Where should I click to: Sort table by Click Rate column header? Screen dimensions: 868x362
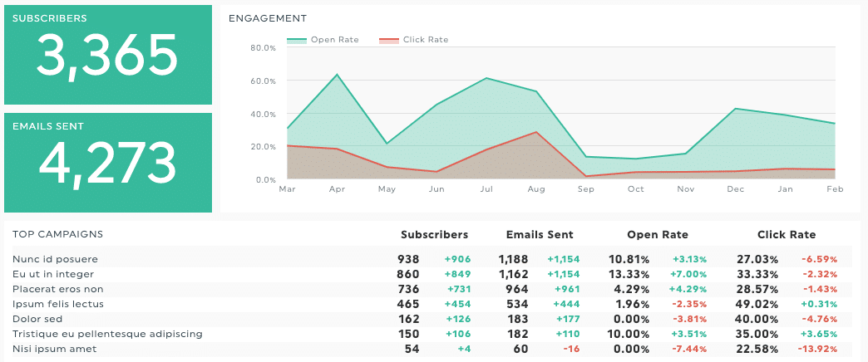point(787,235)
